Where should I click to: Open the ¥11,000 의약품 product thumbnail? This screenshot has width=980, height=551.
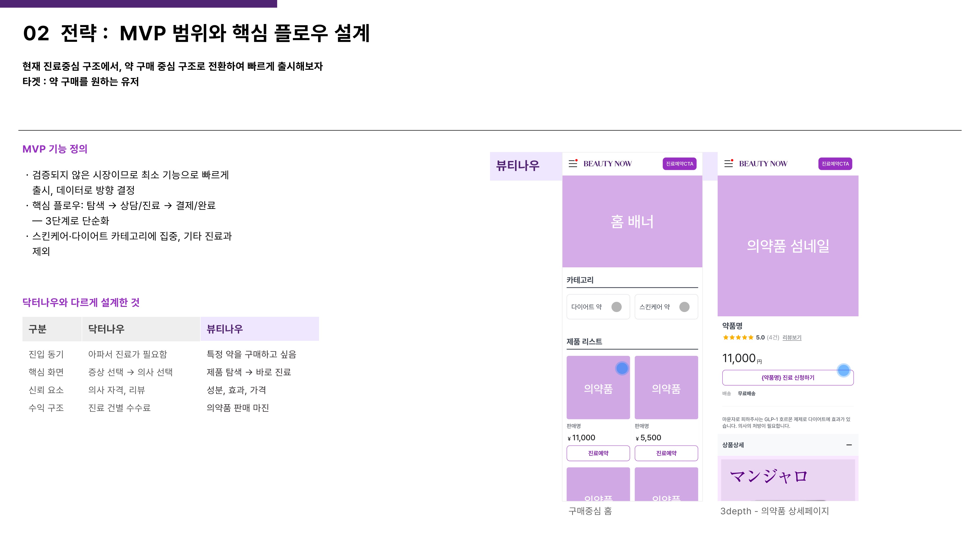point(598,387)
